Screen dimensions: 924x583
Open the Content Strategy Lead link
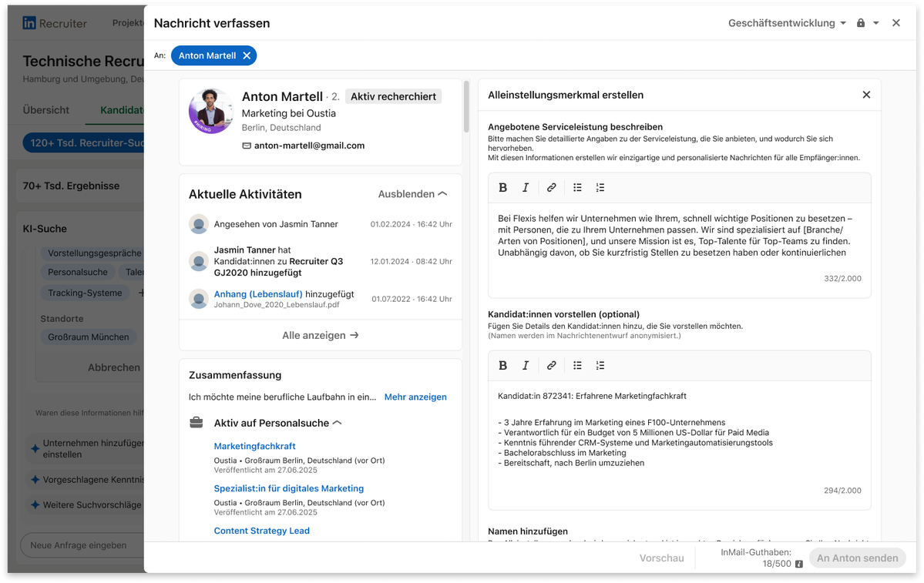(262, 531)
